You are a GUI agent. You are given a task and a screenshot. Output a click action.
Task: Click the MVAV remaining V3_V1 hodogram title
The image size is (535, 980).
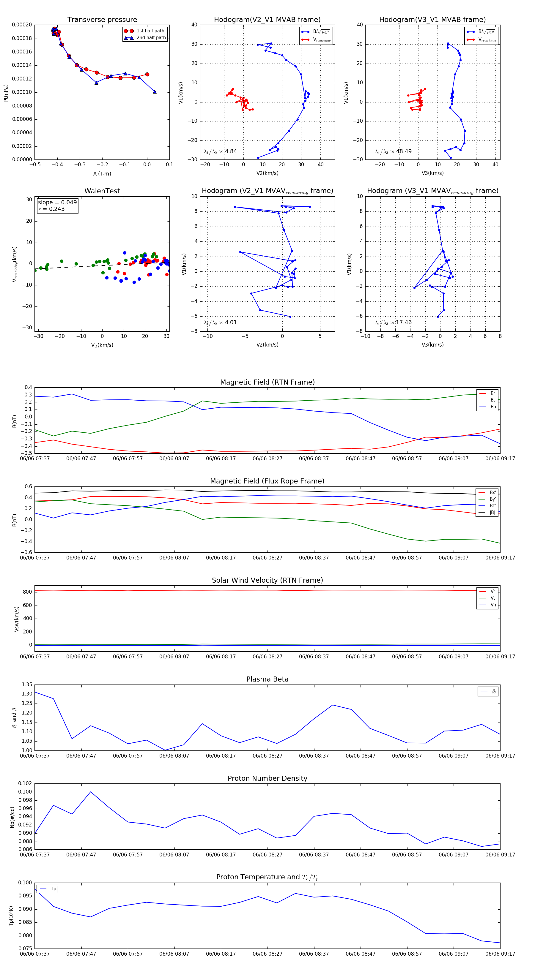(432, 191)
